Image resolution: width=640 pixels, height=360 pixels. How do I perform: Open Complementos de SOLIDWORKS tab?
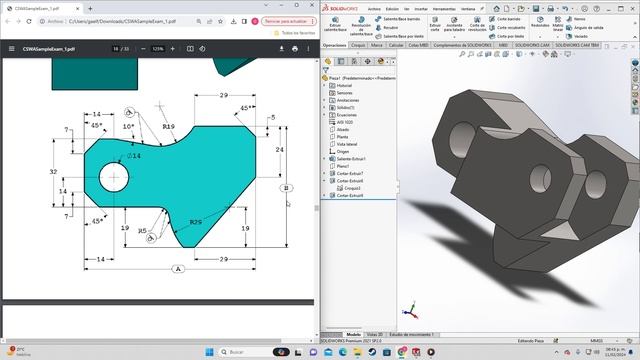click(462, 45)
